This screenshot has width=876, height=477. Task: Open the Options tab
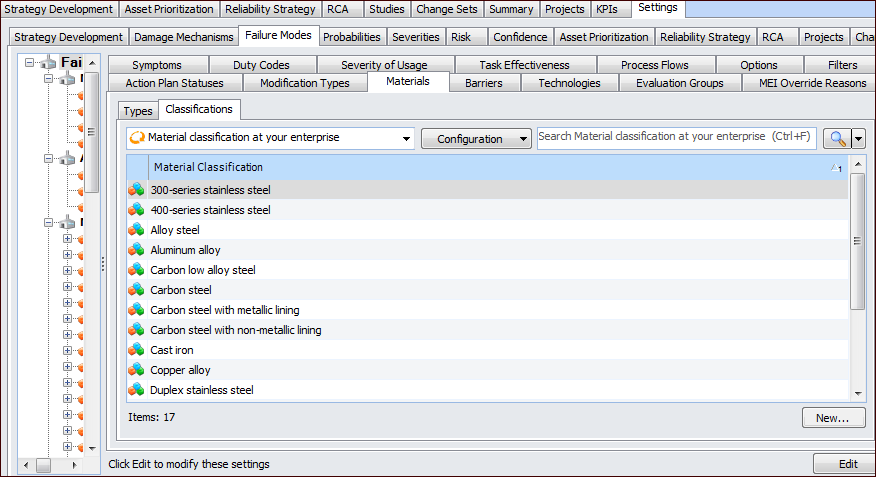[x=759, y=65]
